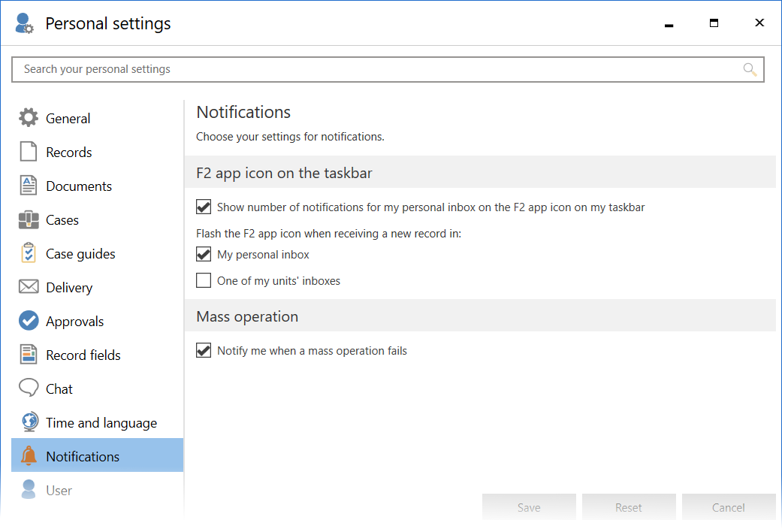Click the magnifier icon in the search box
Screen dimensions: 782x532
point(750,69)
